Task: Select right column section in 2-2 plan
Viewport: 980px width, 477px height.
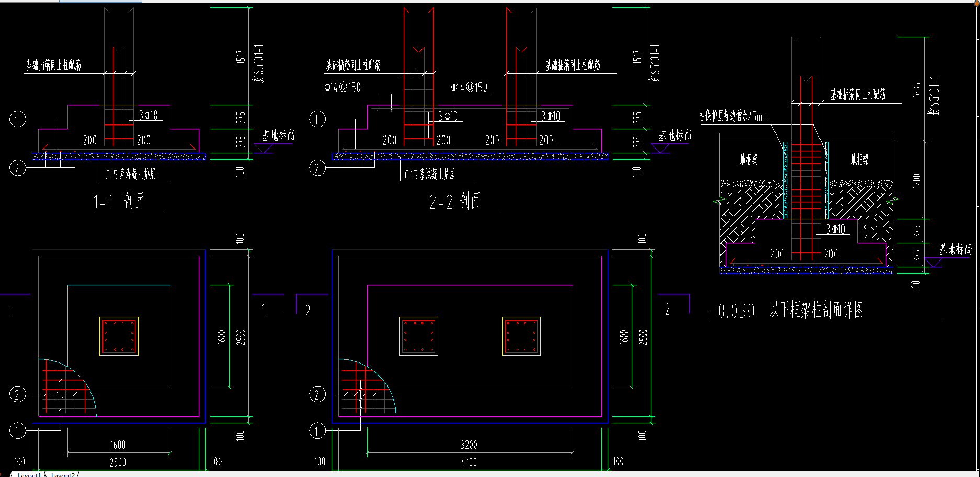Action: click(x=521, y=336)
